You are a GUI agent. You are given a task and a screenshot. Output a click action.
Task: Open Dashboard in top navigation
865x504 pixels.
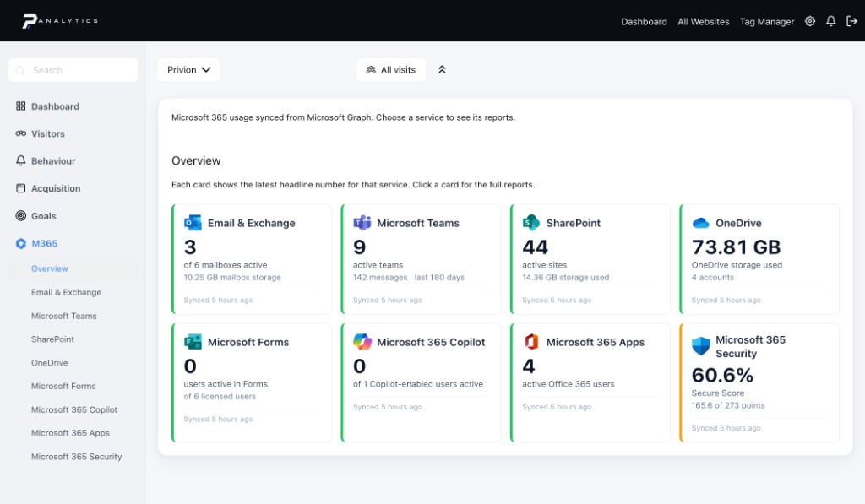[x=644, y=21]
